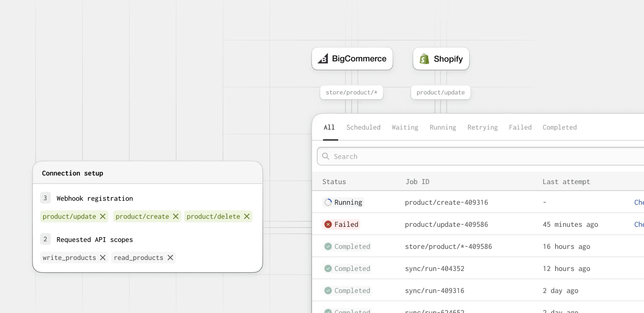Remove the product/delete webhook tag
Viewport: 644px width, 313px height.
click(x=247, y=216)
